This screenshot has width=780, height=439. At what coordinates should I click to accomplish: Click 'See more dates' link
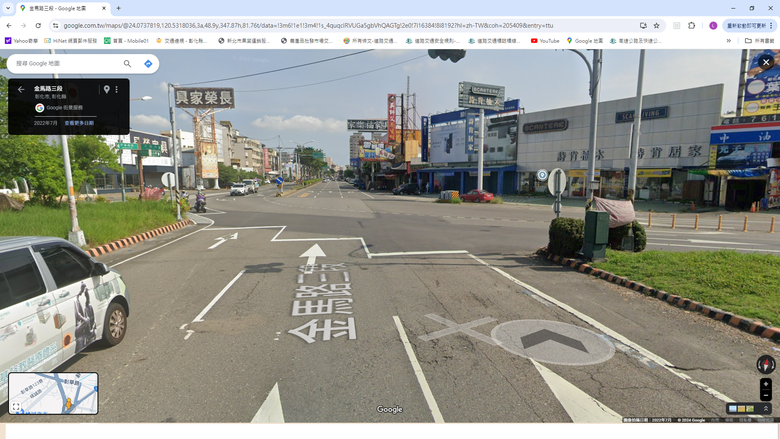pyautogui.click(x=79, y=123)
